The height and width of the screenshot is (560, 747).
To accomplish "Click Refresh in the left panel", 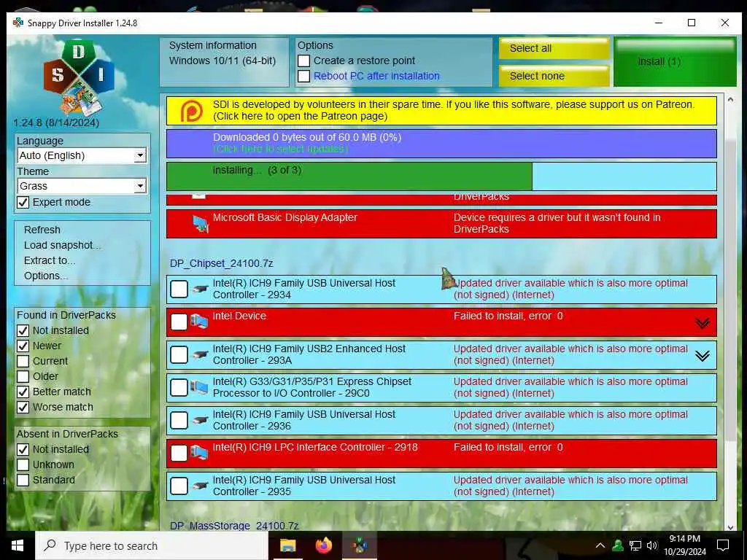I will (42, 230).
